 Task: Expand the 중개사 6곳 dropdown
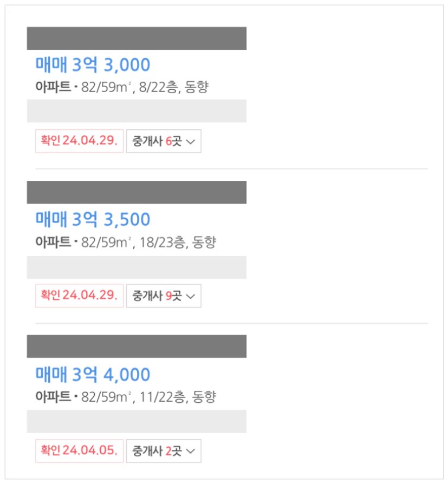(x=164, y=141)
